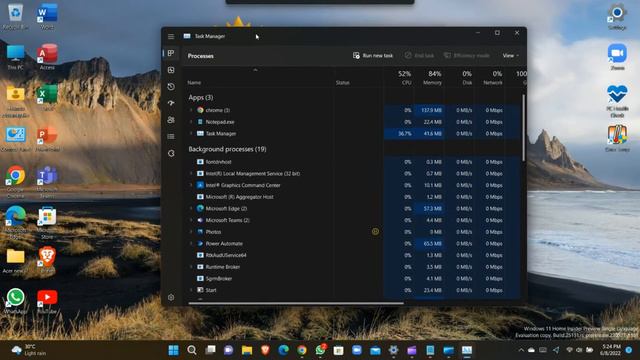Image resolution: width=640 pixels, height=360 pixels.
Task: Open the Excel desktop shortcut
Action: [47, 98]
